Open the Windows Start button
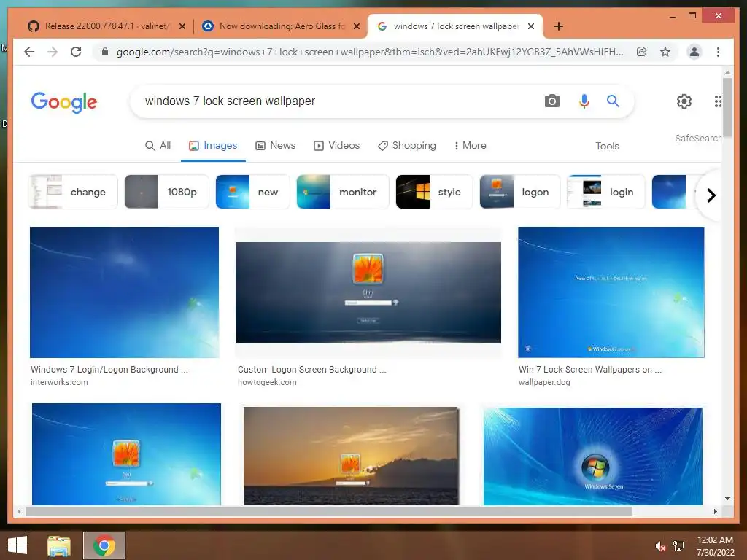The image size is (747, 560). [18, 545]
